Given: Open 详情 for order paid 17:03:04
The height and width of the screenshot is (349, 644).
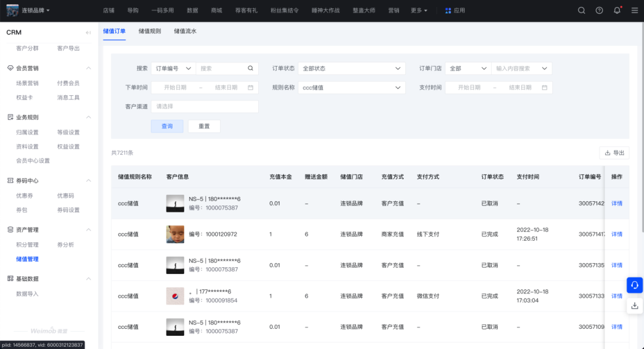Looking at the screenshot, I should 617,295.
